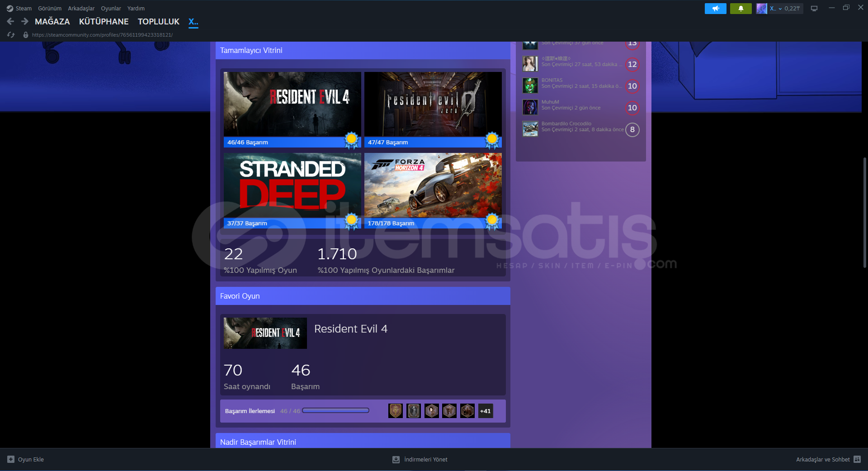Image resolution: width=868 pixels, height=471 pixels.
Task: Open the Görünüm menu
Action: coord(50,9)
